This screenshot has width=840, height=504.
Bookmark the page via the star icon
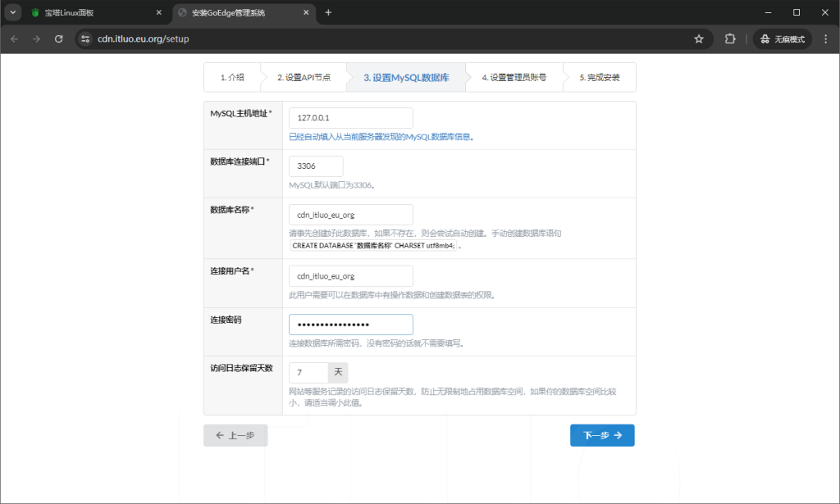(698, 38)
